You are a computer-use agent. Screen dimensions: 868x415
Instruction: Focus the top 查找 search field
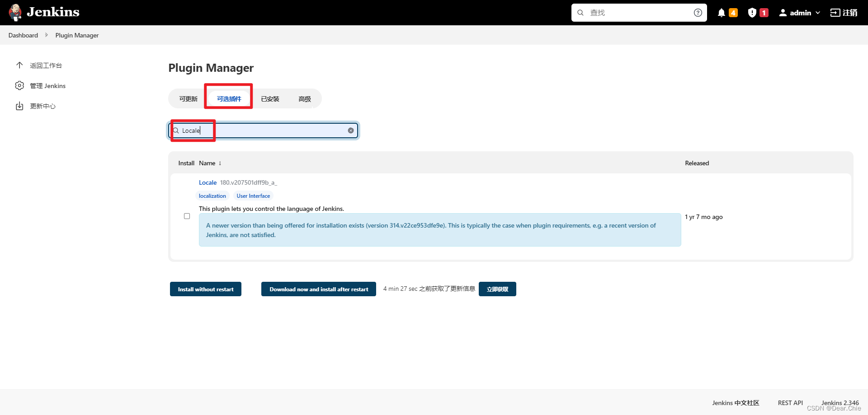click(639, 13)
